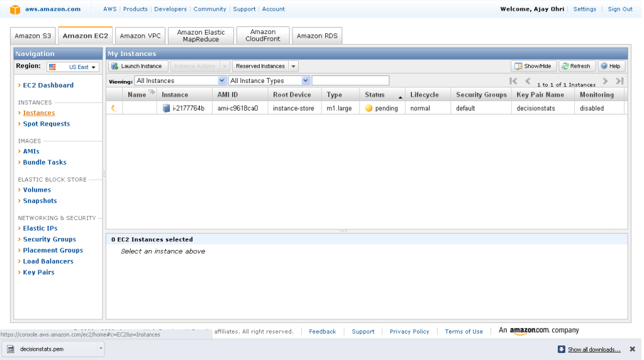This screenshot has width=644, height=360.
Task: Open the Reserved Instances dropdown arrow
Action: (293, 66)
